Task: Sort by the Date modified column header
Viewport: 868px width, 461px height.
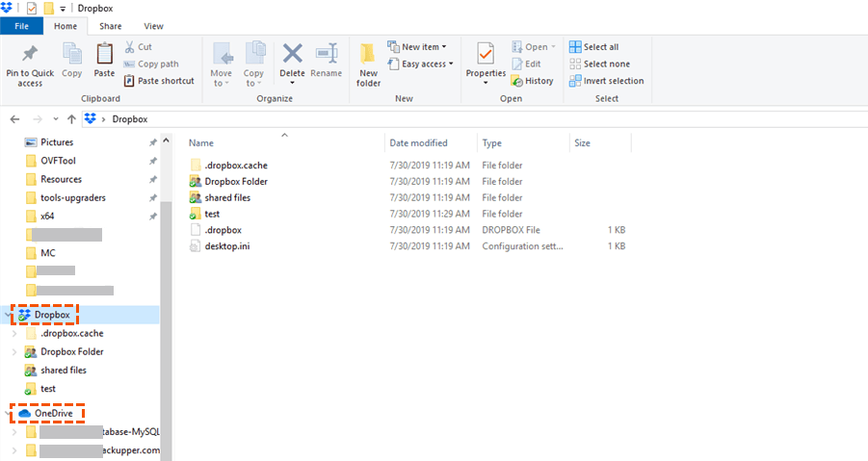Action: click(418, 143)
